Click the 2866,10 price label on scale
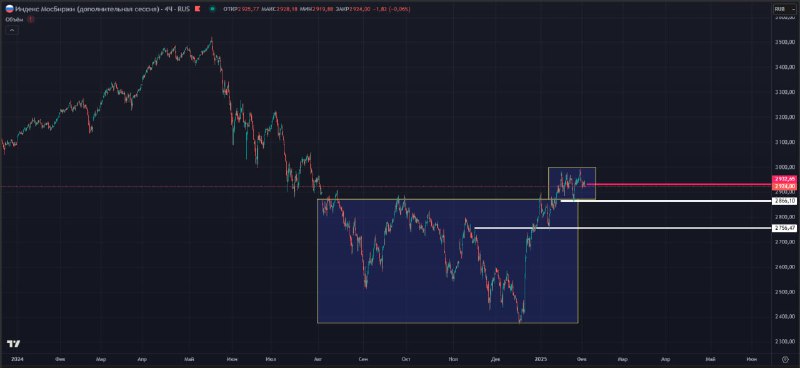The image size is (800, 368). (785, 202)
